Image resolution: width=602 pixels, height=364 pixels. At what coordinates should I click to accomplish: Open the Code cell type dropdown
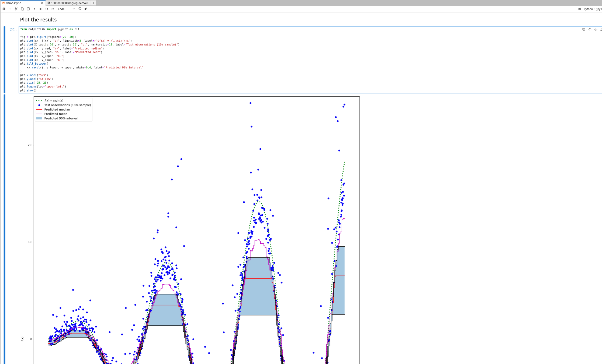(66, 9)
